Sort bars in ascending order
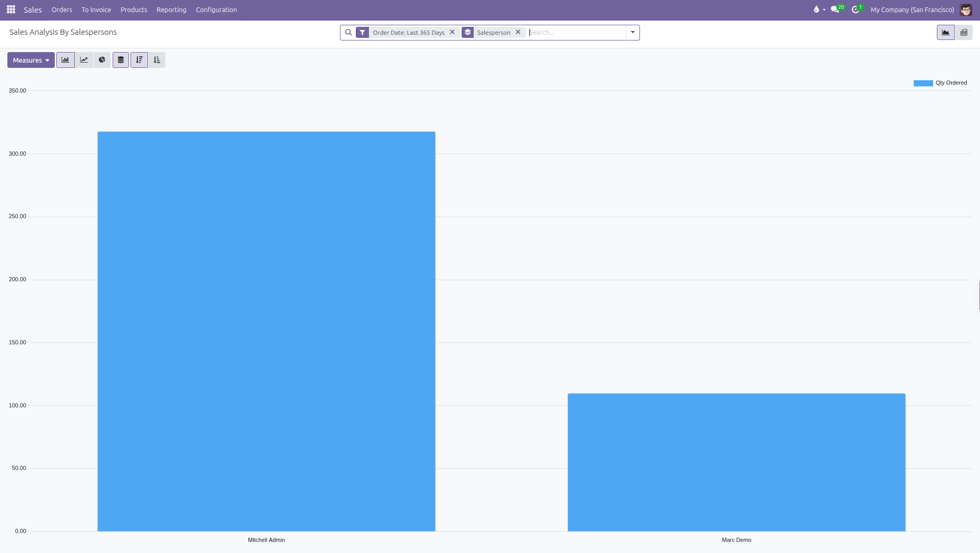 pos(157,60)
